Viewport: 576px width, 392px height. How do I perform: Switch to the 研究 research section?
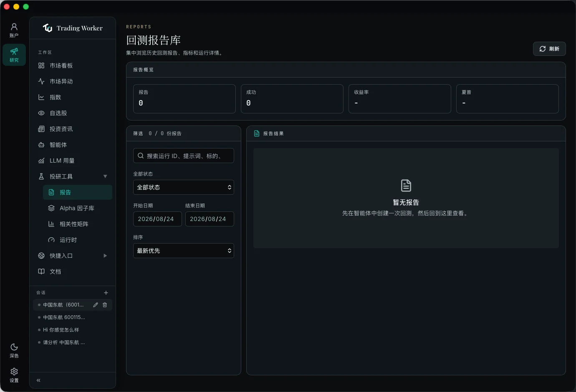pyautogui.click(x=14, y=55)
